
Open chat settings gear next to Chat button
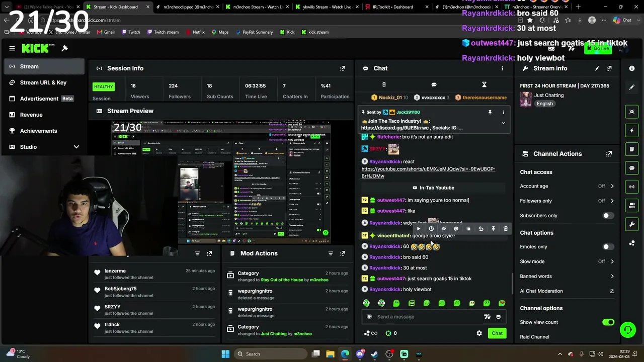click(479, 333)
